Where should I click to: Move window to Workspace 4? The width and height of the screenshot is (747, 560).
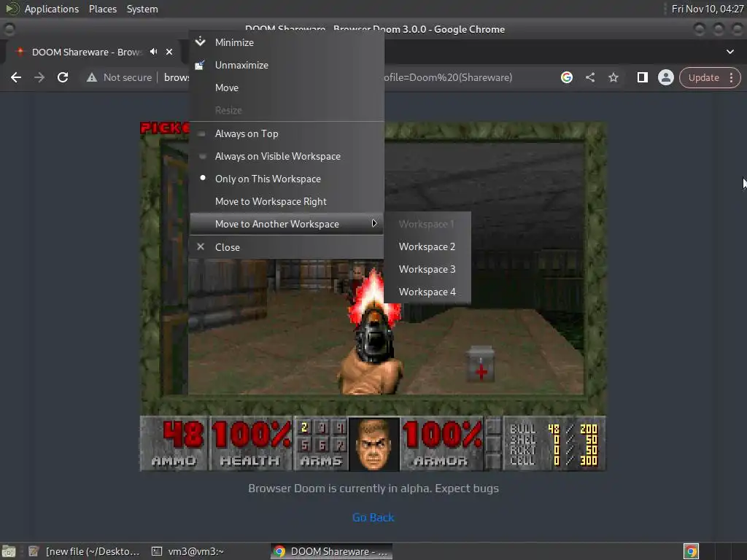(x=427, y=292)
